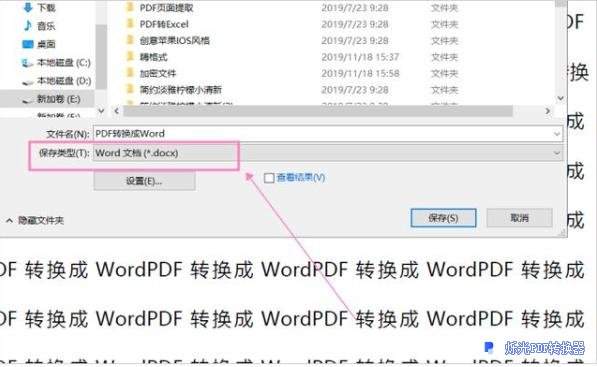Viewport: 597px width, 367px height.
Task: Select the 音乐 music note icon
Action: point(28,26)
